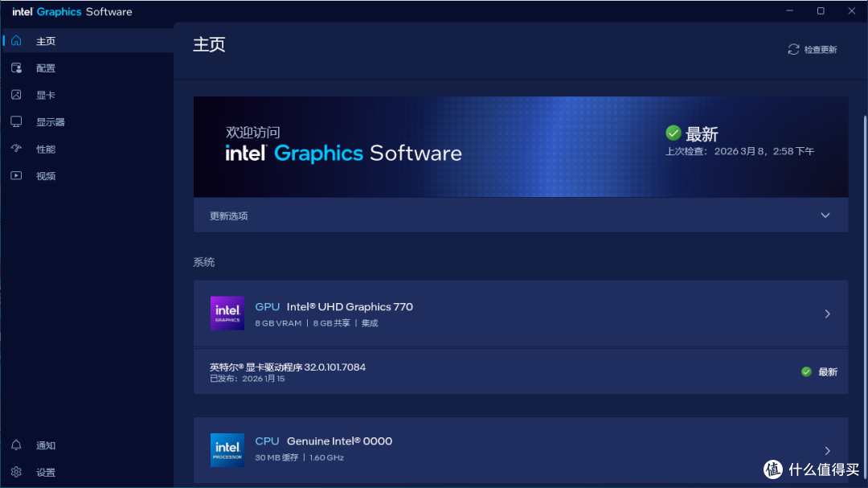Open GPU details via right chevron
Image resolution: width=868 pixels, height=488 pixels.
tap(828, 314)
